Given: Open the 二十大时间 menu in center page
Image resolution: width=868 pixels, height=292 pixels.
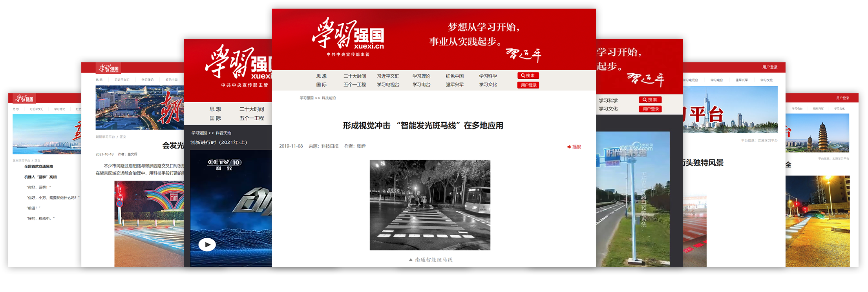Looking at the screenshot, I should pos(355,76).
